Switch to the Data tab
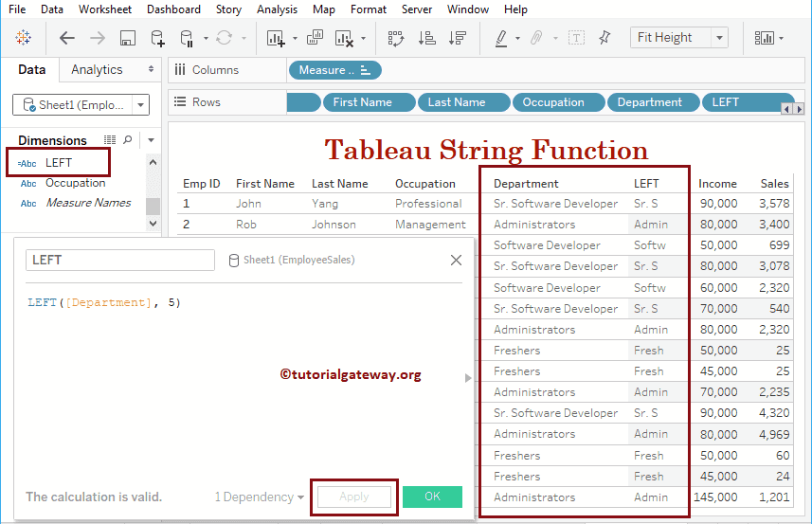The height and width of the screenshot is (524, 812). tap(31, 69)
